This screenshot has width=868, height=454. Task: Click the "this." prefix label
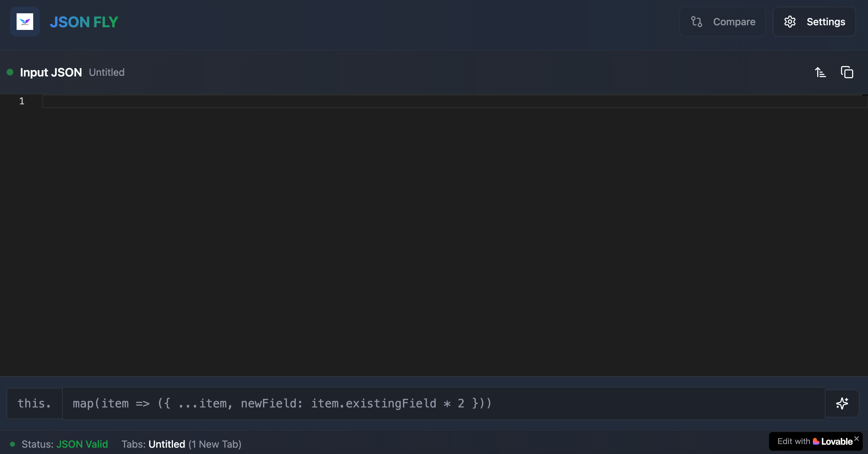(x=35, y=403)
